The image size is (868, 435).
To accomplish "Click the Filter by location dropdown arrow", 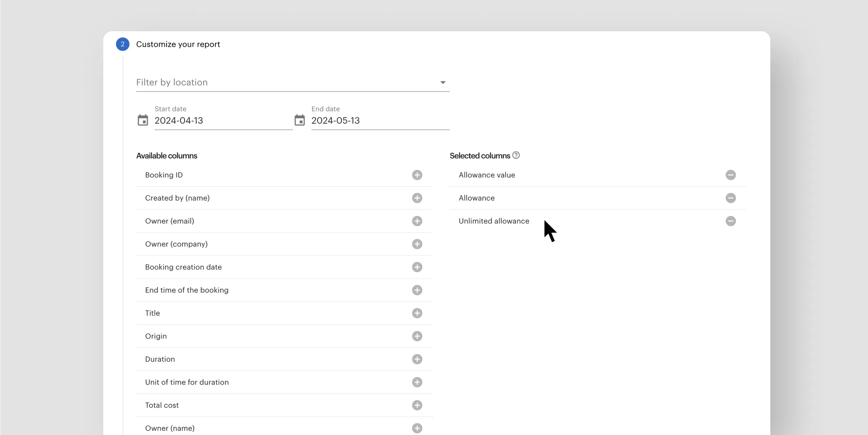I will [x=443, y=83].
